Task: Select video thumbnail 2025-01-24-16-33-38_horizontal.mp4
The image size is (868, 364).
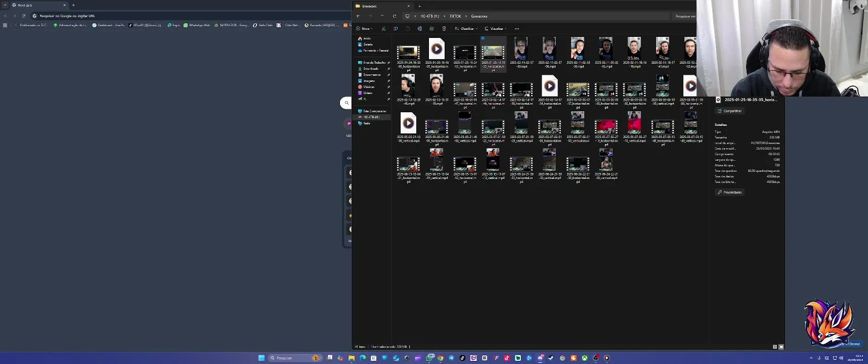Action: pyautogui.click(x=408, y=52)
